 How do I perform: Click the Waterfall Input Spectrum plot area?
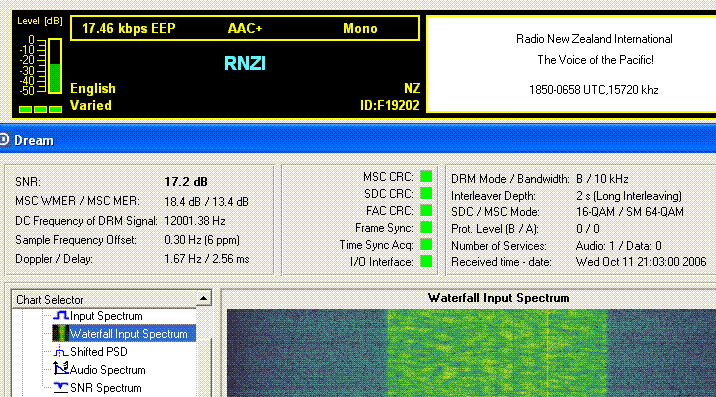coord(471,353)
